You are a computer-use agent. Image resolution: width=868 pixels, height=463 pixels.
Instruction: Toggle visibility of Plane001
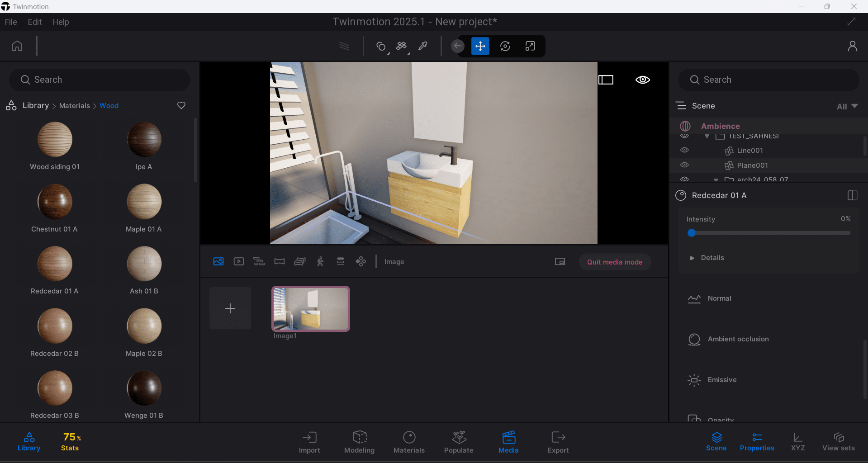(684, 165)
